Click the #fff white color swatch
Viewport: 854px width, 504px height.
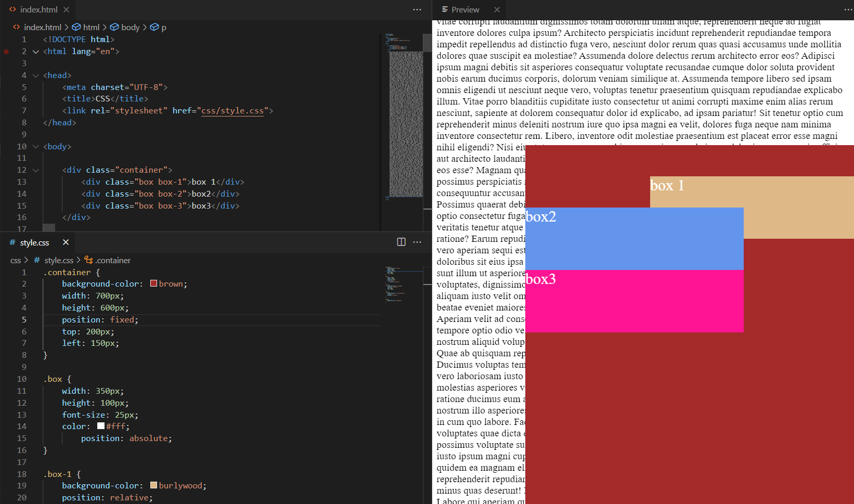101,426
